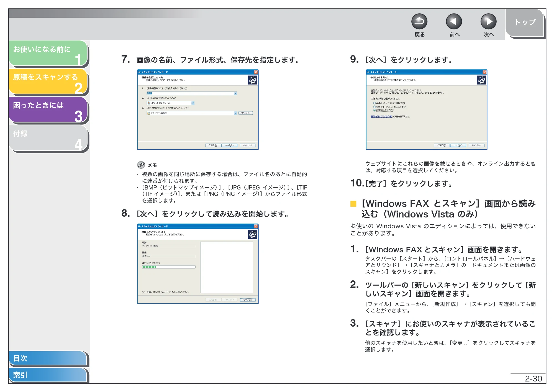Click the scanner wizard logo in step 8 dialog
554x392 pixels.
252,234
